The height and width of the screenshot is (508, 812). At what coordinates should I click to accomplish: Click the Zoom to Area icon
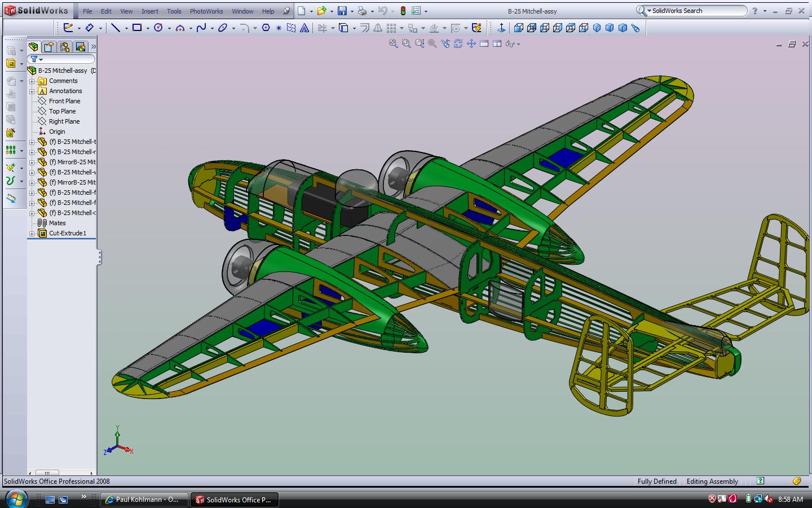[406, 43]
